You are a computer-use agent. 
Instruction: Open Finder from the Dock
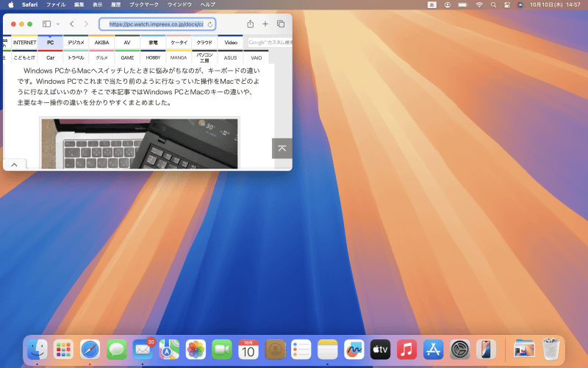(x=37, y=350)
